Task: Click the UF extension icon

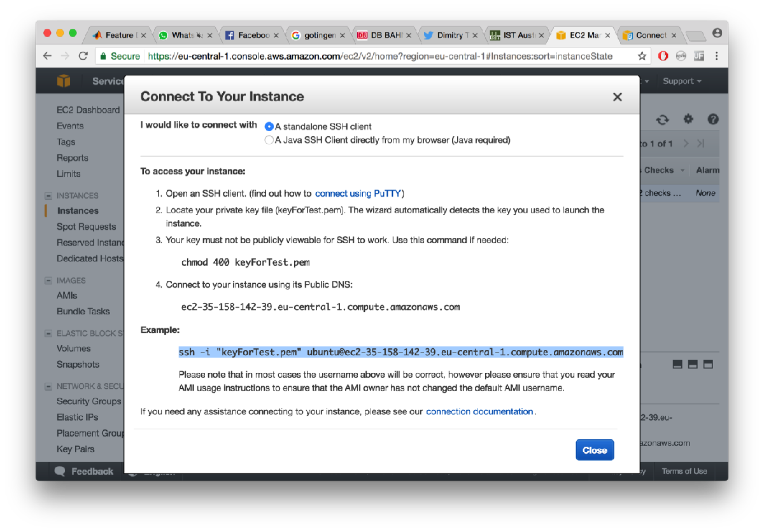Action: 698,56
